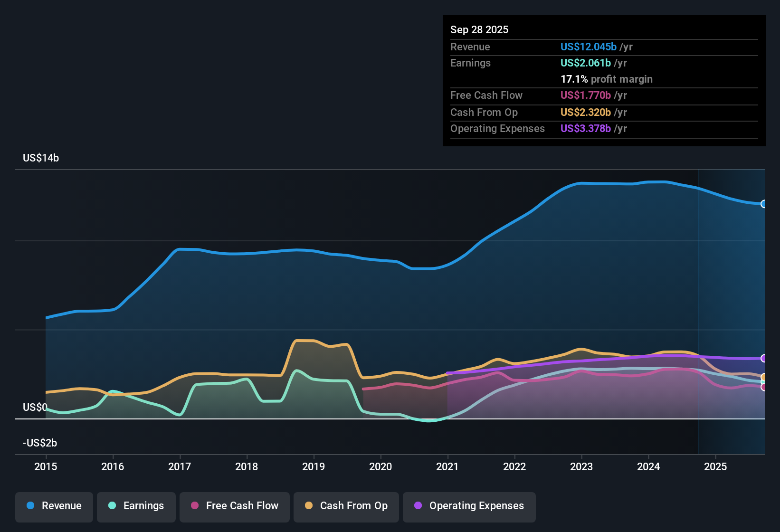Select the Revenue endpoint marker on chart
The width and height of the screenshot is (780, 532).
(x=763, y=204)
